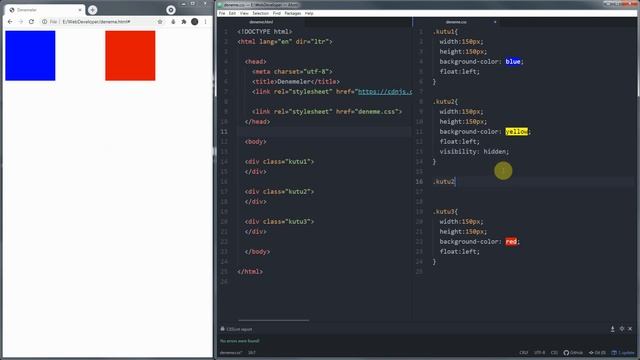This screenshot has height=360, width=640.
Task: Go back in the Chrome browser
Action: click(x=10, y=22)
